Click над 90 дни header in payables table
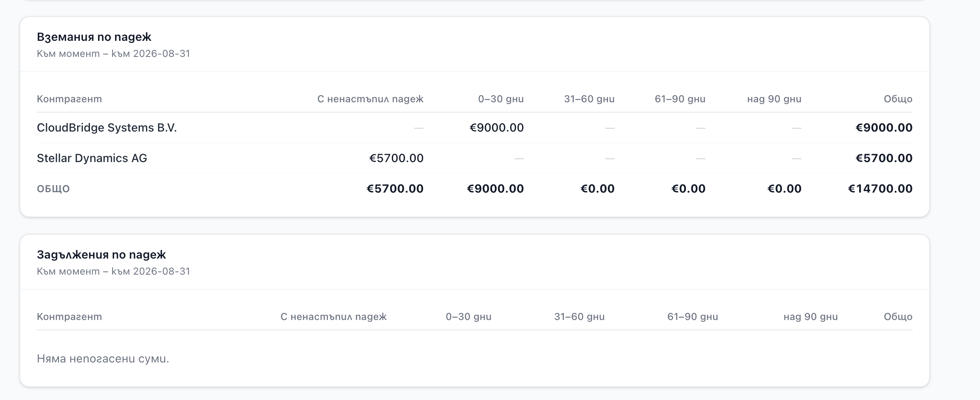Viewport: 980px width, 400px height. pyautogui.click(x=810, y=317)
